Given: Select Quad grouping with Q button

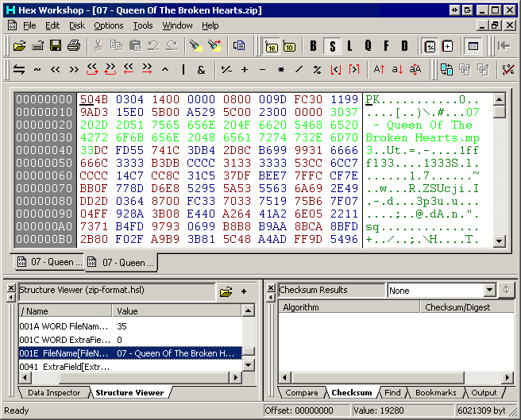Looking at the screenshot, I should (368, 46).
